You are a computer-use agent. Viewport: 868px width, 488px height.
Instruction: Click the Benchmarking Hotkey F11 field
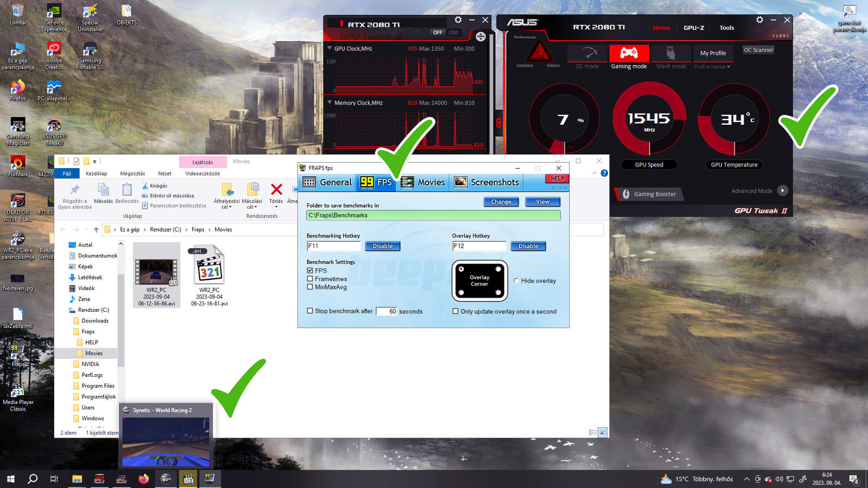[x=334, y=246]
